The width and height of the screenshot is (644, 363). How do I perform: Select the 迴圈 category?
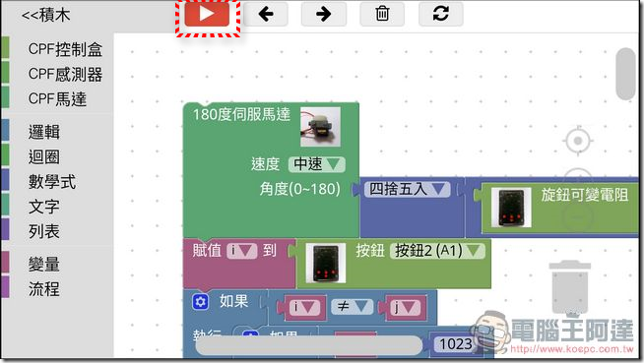click(44, 156)
